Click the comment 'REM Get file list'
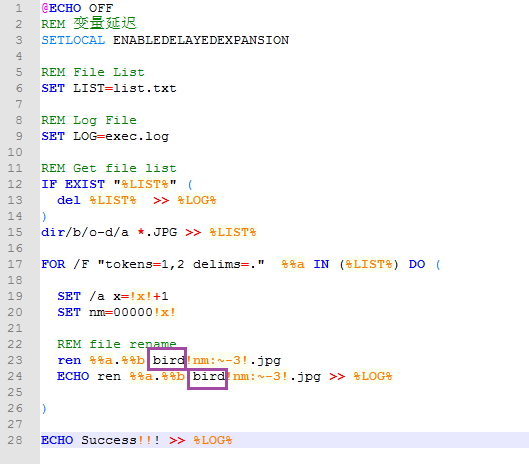Viewport: 529px width, 464px height. 109,168
